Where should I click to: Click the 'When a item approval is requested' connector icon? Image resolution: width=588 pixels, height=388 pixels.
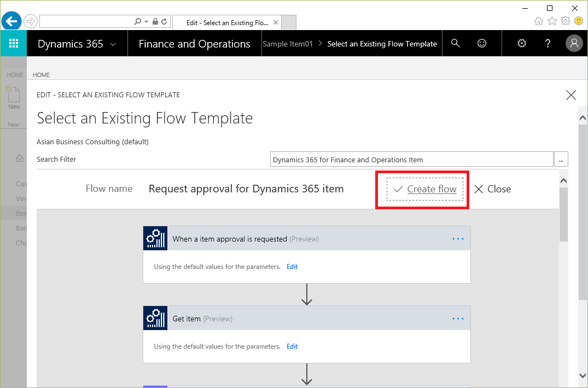click(155, 238)
